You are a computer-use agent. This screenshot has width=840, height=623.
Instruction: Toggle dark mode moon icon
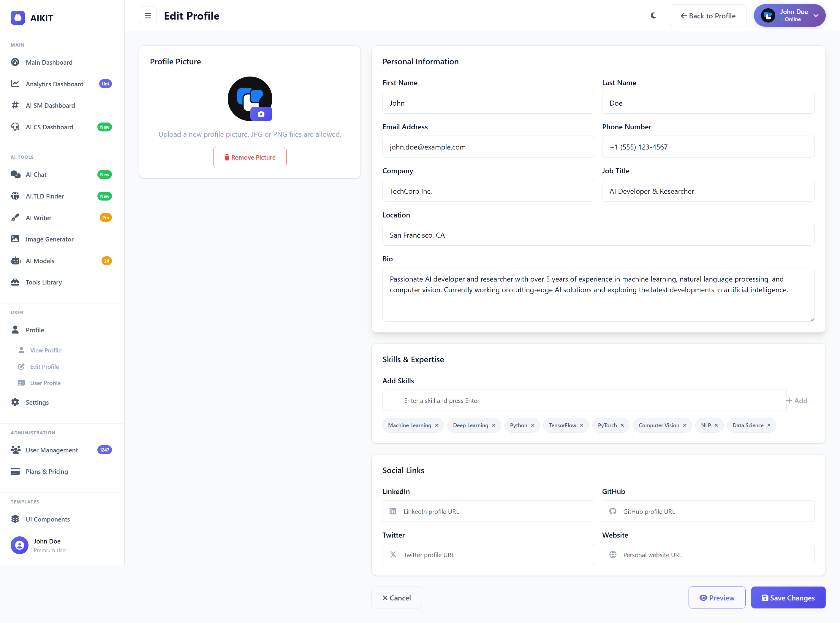[x=654, y=16]
